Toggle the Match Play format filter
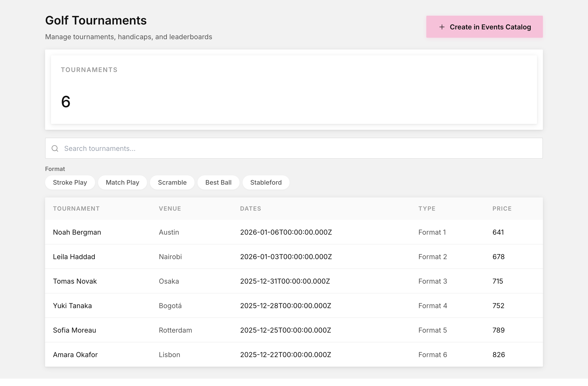Screen dimensions: 588x386 (x=122, y=182)
